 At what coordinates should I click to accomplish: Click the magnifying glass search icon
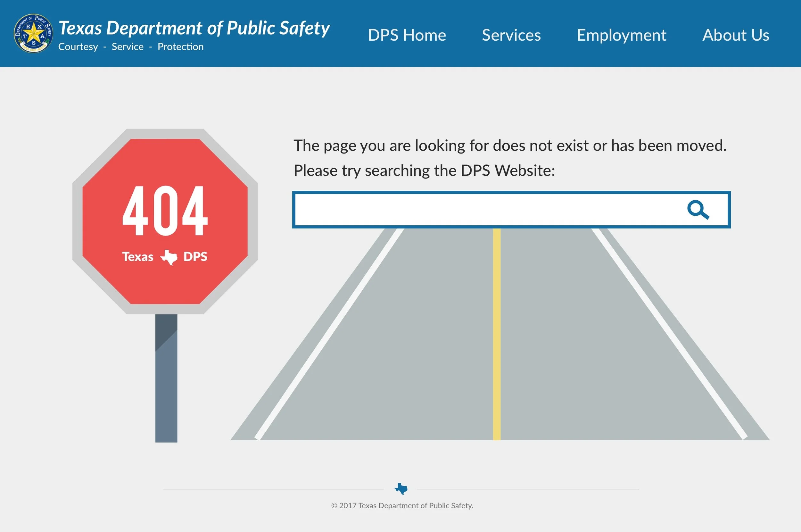click(698, 210)
